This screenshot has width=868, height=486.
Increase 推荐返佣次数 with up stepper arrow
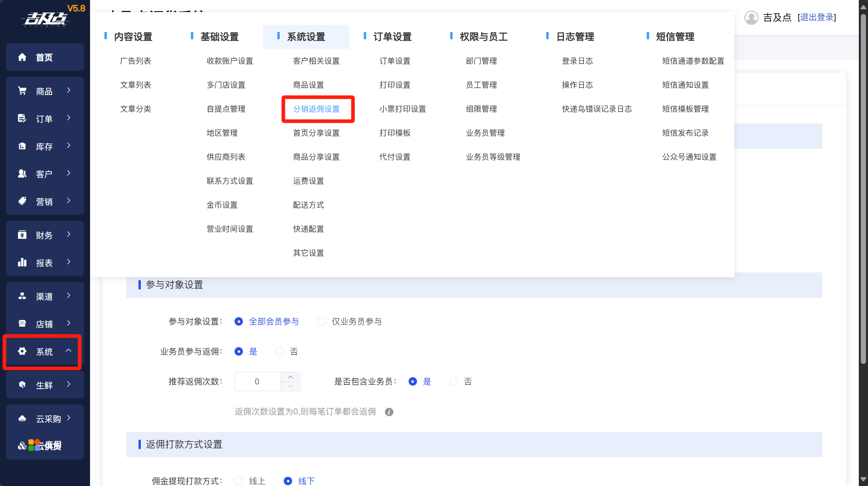click(291, 377)
